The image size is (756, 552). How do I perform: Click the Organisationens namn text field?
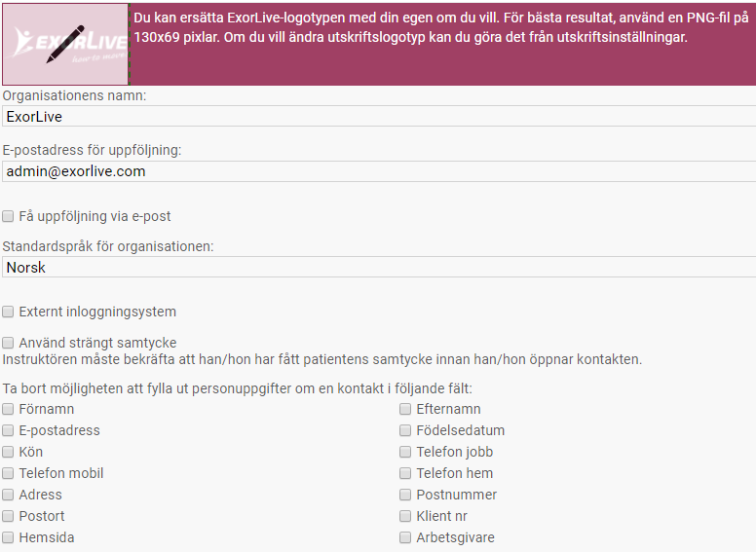pos(378,117)
